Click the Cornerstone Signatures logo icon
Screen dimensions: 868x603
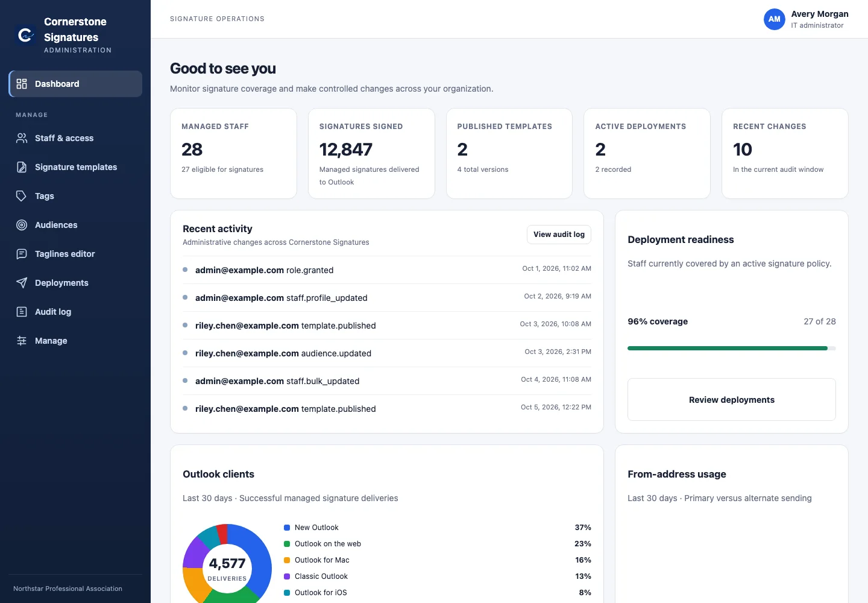[x=25, y=35]
